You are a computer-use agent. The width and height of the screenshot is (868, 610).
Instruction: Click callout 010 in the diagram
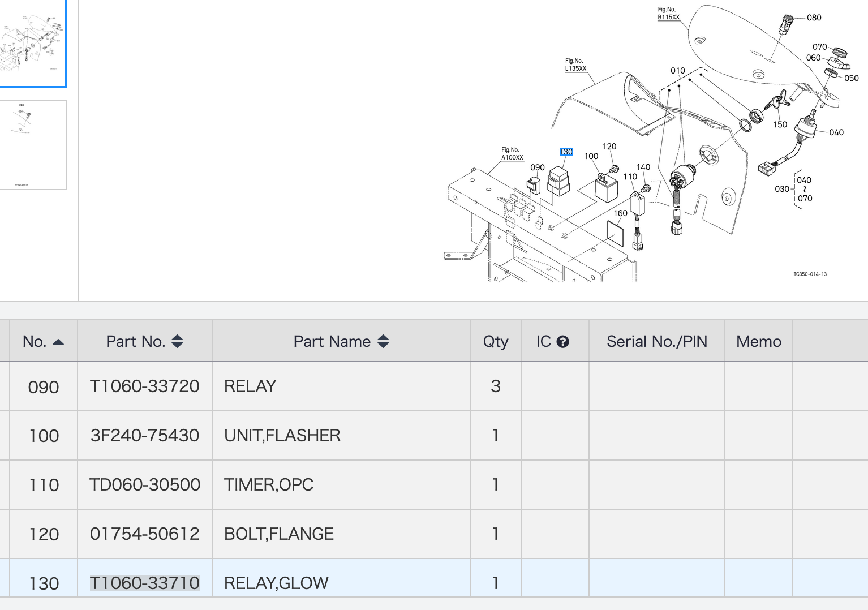678,71
